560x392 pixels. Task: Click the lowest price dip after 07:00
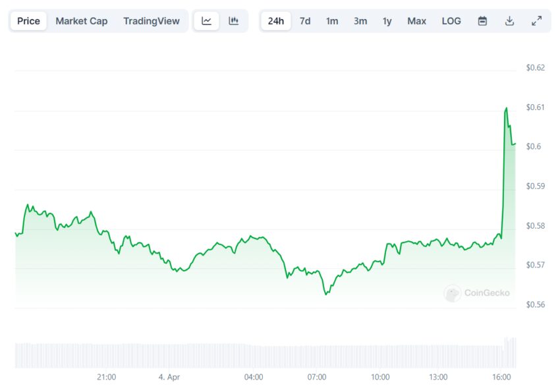tap(326, 294)
